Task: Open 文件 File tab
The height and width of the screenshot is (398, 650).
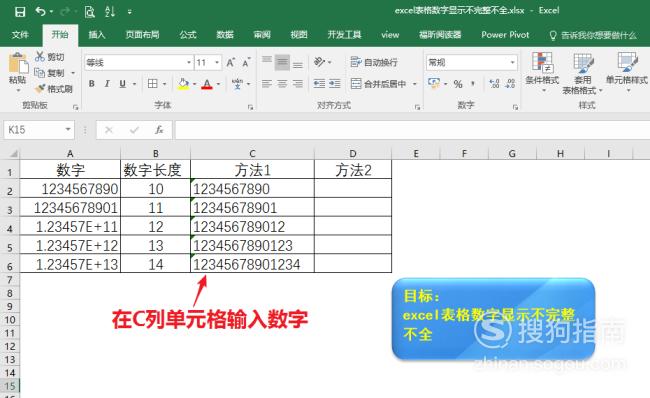Action: coord(20,35)
